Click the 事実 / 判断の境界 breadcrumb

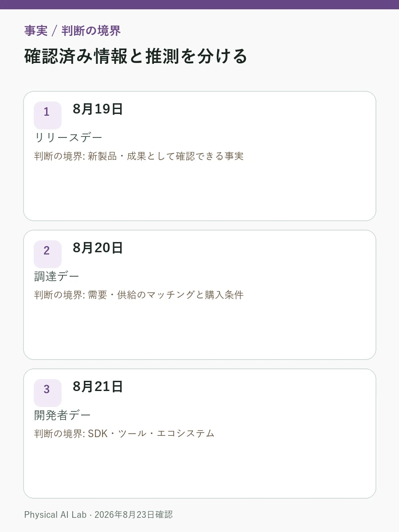[72, 31]
